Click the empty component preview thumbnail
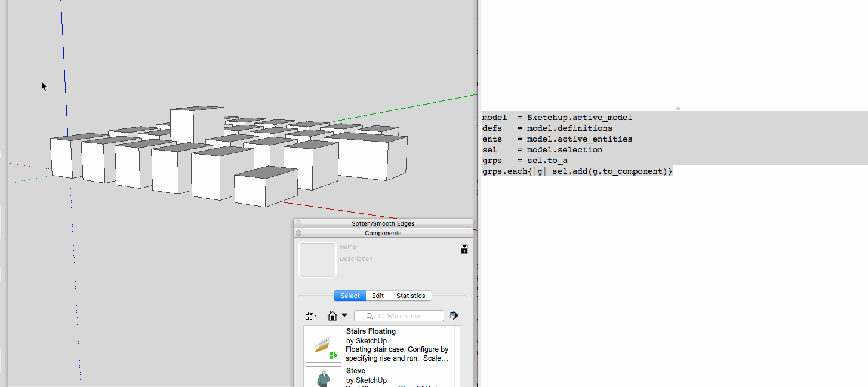The width and height of the screenshot is (868, 387). (x=318, y=260)
